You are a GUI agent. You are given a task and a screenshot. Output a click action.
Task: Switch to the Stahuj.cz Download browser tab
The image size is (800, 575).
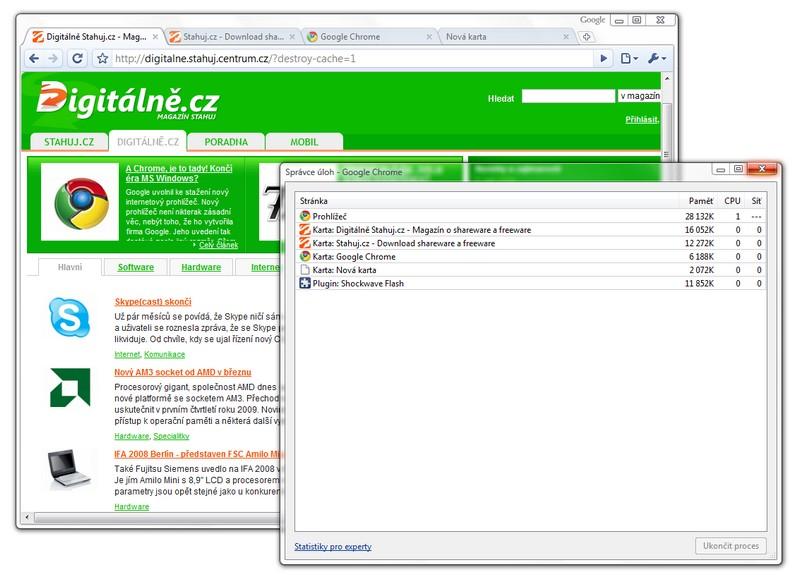(x=232, y=37)
